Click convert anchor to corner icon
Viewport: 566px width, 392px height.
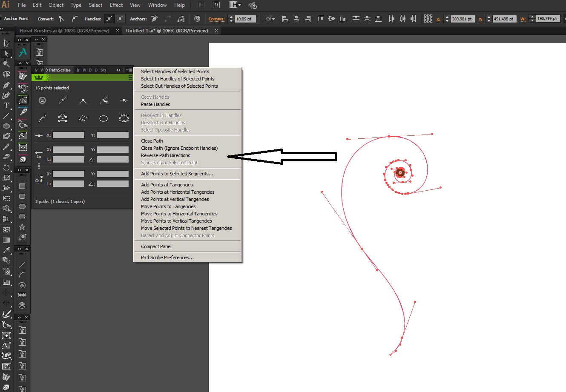(x=62, y=19)
